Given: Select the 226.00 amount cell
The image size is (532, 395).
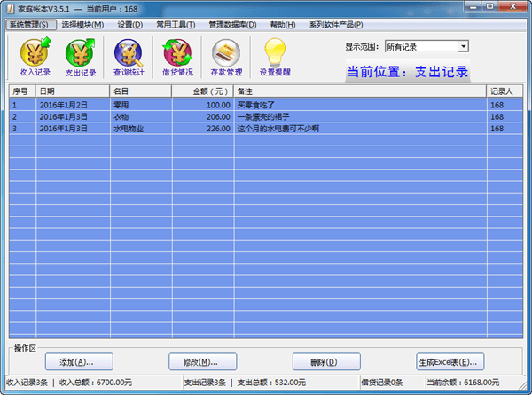Looking at the screenshot, I should pos(203,129).
